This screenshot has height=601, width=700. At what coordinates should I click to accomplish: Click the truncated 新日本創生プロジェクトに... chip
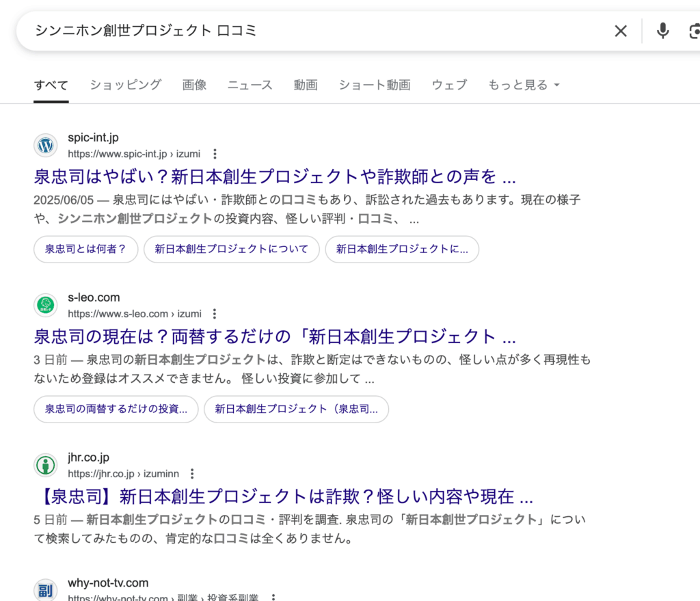click(x=402, y=249)
